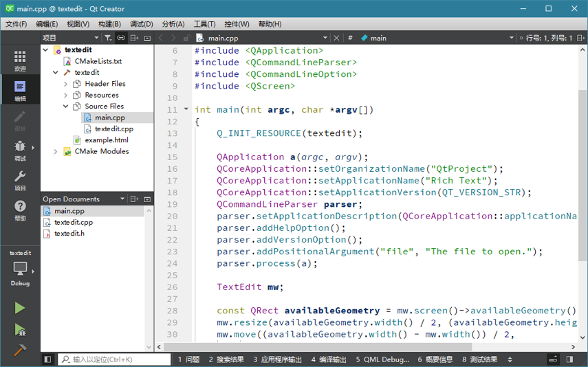Select CMakeLists.txt in the project tree

click(98, 61)
